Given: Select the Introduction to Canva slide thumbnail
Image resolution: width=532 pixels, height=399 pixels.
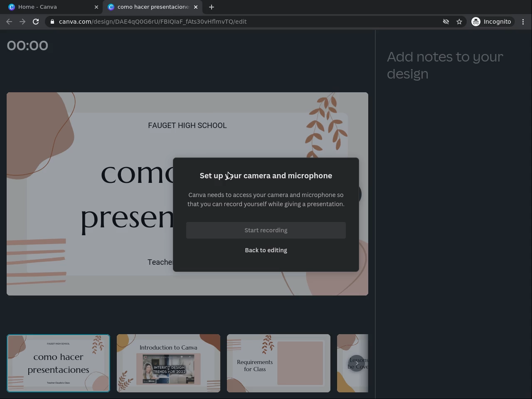Looking at the screenshot, I should (x=168, y=363).
